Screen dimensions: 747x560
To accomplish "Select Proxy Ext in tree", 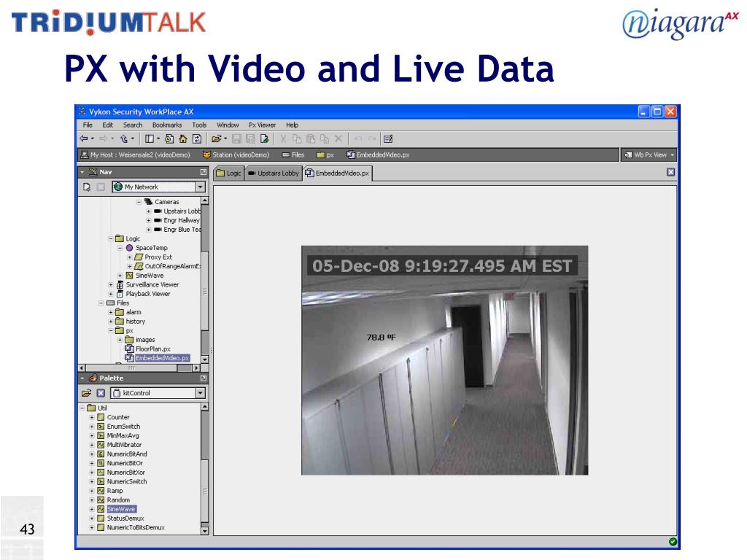I will pyautogui.click(x=153, y=257).
